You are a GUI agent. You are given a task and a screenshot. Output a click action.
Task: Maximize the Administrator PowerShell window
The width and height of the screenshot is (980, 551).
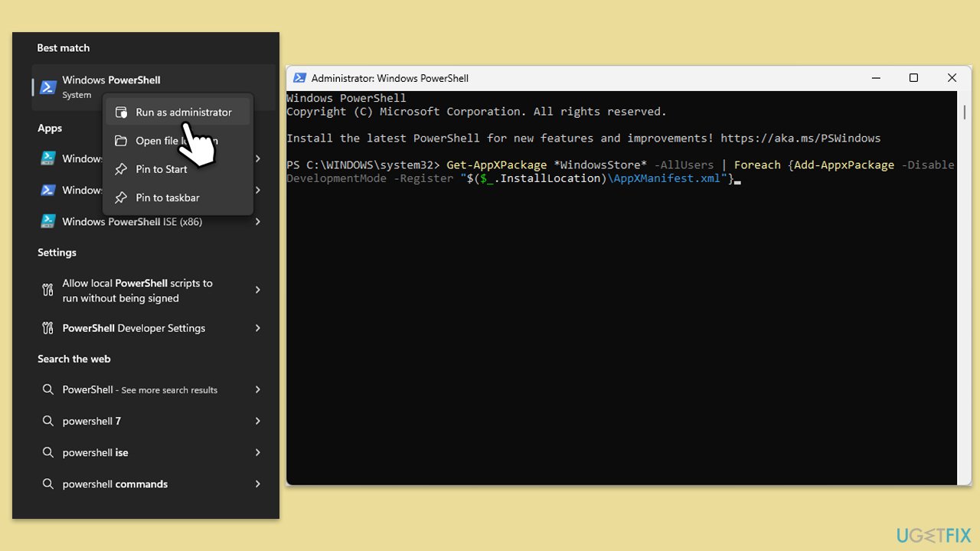tap(913, 78)
